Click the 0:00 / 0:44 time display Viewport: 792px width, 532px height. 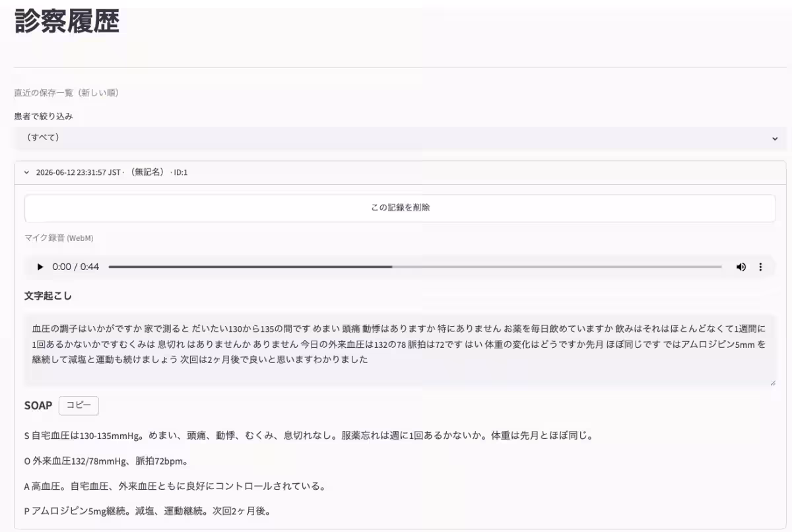(76, 267)
